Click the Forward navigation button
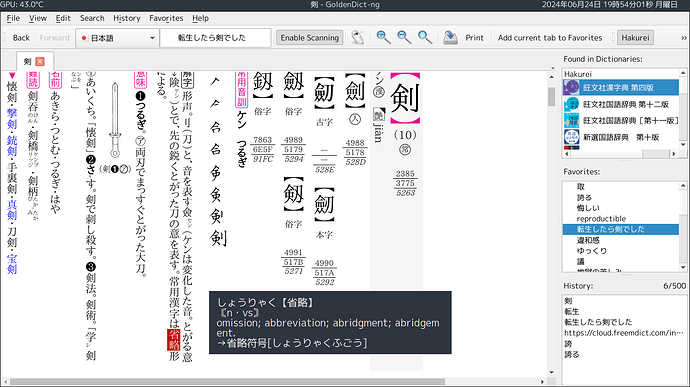This screenshot has height=387, width=690. 55,38
